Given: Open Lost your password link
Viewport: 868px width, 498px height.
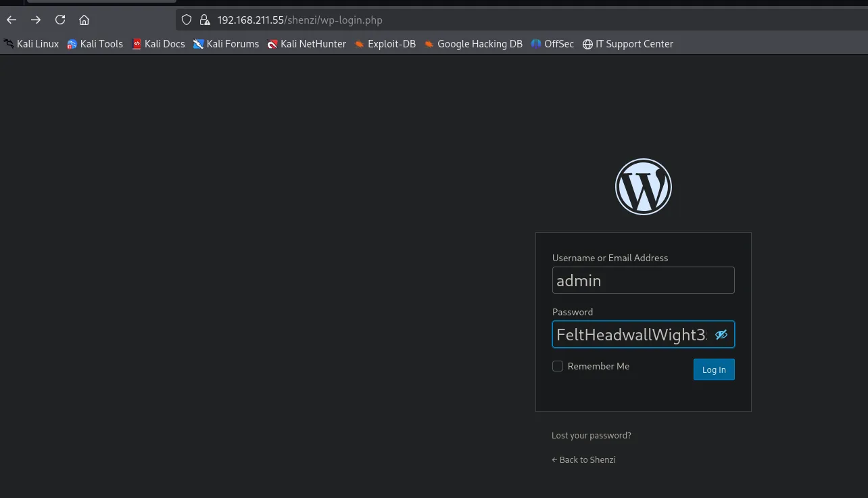Looking at the screenshot, I should [592, 435].
